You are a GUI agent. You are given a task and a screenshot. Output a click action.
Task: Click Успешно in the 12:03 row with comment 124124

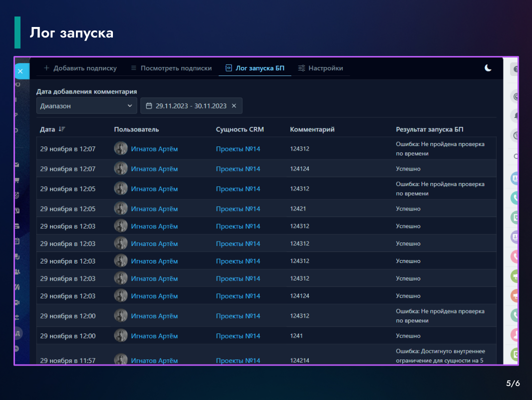pos(408,296)
